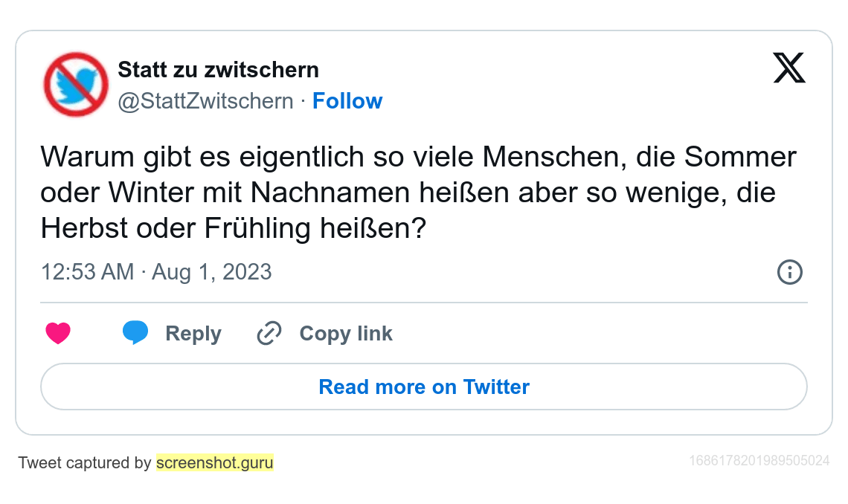Click the @StattZwitschern handle
848x504 pixels.
(206, 101)
